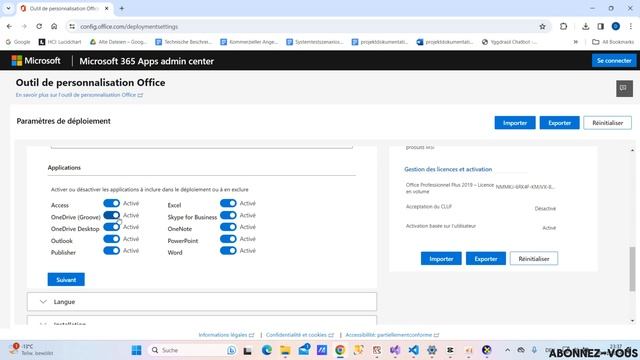Open Visual Studio Code from the taskbar

413,350
